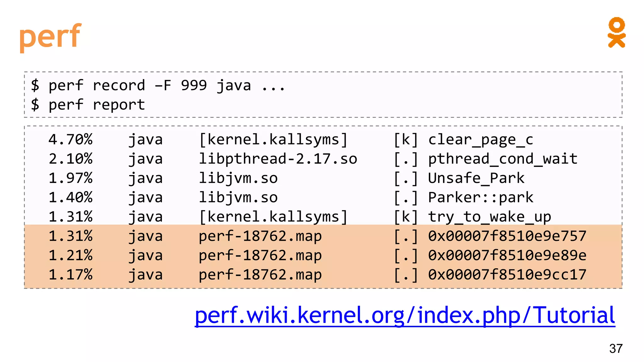Click '[kernel.kallsyms]' in the clear_page_c row

coord(274,140)
